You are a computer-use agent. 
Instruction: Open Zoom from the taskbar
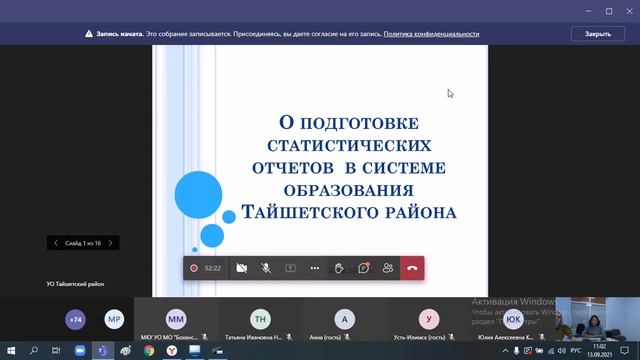pyautogui.click(x=80, y=351)
